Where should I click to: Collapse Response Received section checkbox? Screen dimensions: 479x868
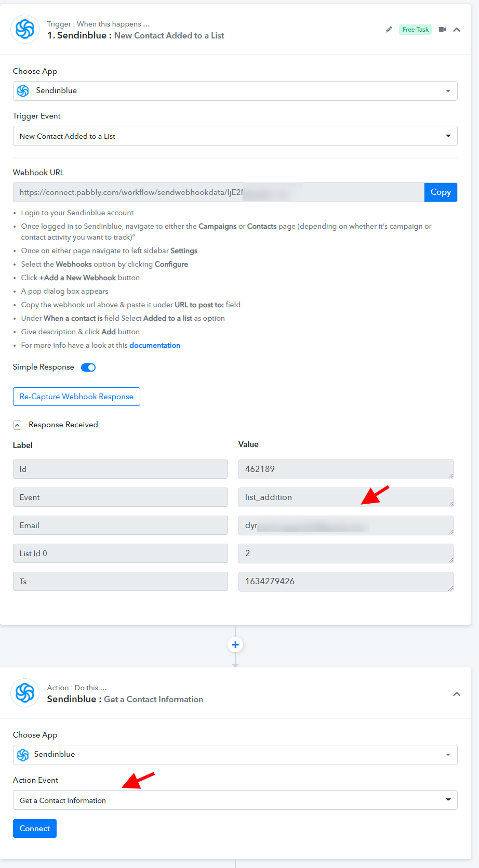[x=17, y=425]
